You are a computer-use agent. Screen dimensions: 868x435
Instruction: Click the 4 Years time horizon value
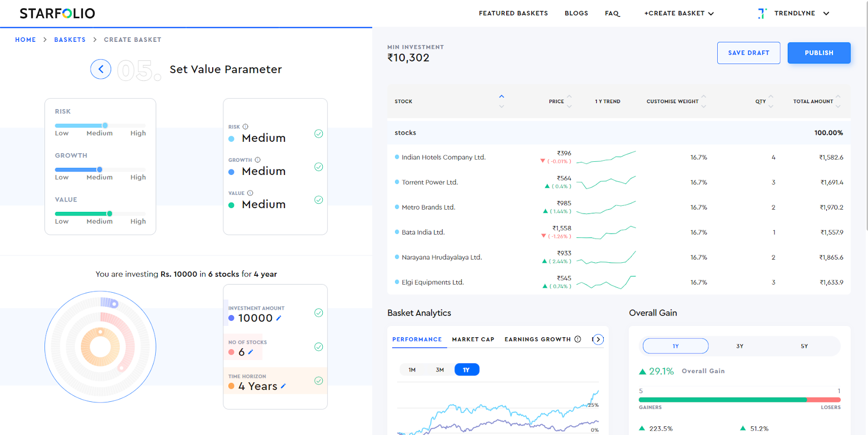coord(258,386)
